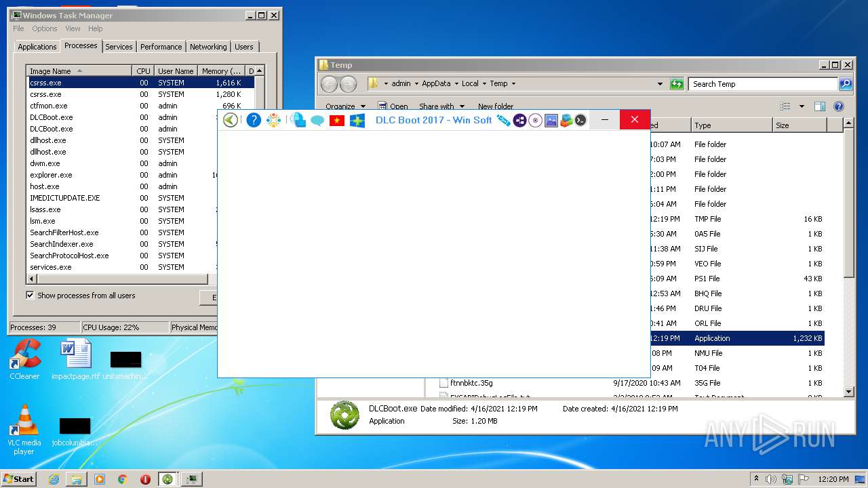
Task: Switch to Performance tab
Action: click(161, 47)
